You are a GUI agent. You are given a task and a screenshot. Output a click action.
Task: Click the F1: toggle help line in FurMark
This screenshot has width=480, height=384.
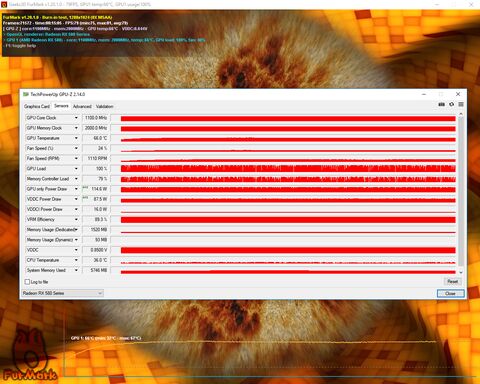click(x=21, y=46)
